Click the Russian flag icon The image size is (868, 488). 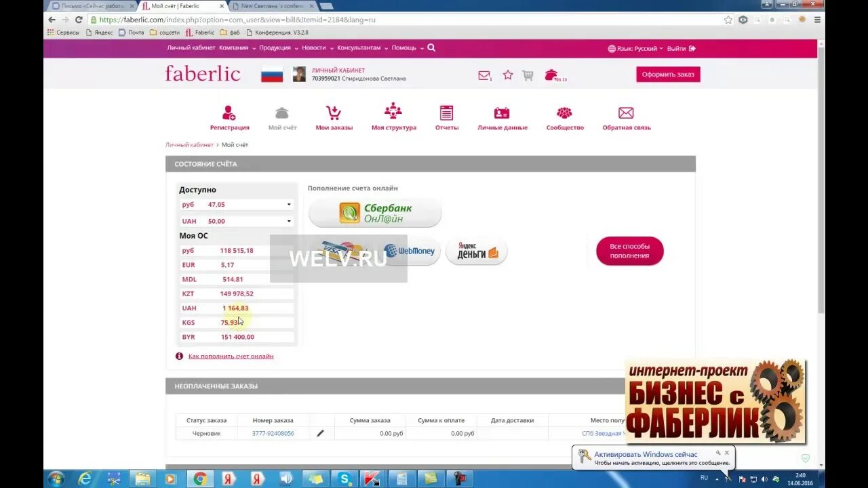tap(272, 75)
